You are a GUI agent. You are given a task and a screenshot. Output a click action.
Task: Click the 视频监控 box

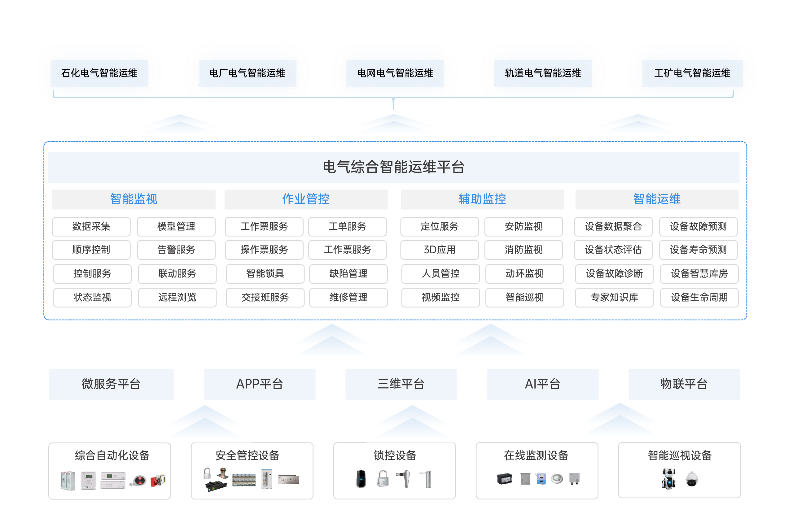[440, 297]
